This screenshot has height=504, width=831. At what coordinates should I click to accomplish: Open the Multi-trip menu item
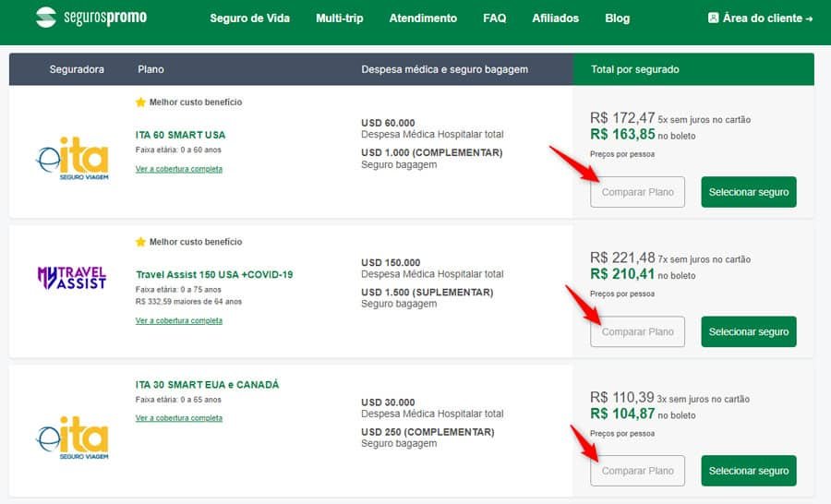click(339, 18)
